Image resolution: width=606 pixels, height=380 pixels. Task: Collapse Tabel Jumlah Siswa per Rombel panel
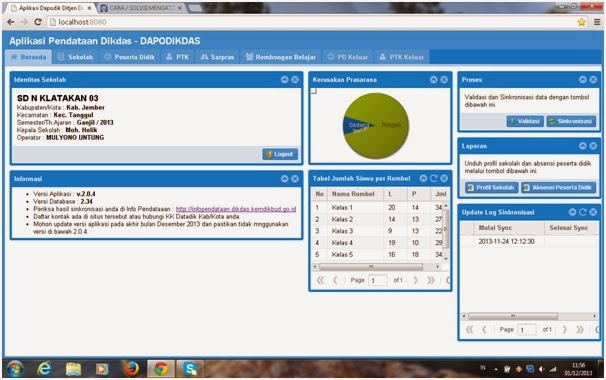pos(424,178)
